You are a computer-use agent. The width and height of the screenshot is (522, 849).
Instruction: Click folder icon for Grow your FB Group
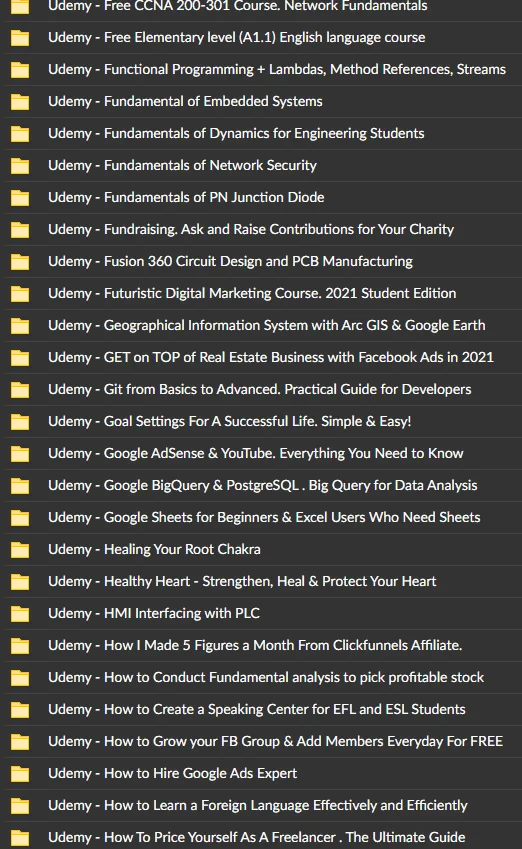(x=20, y=741)
